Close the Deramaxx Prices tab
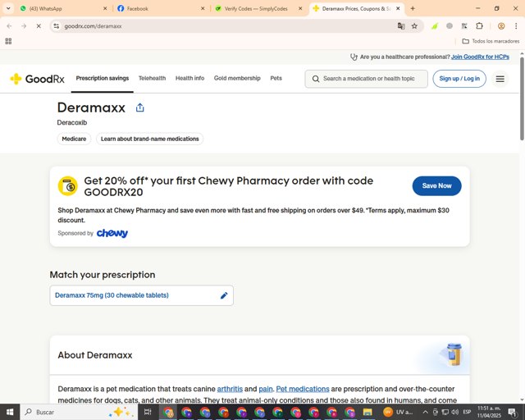This screenshot has height=420, width=525. 398,8
